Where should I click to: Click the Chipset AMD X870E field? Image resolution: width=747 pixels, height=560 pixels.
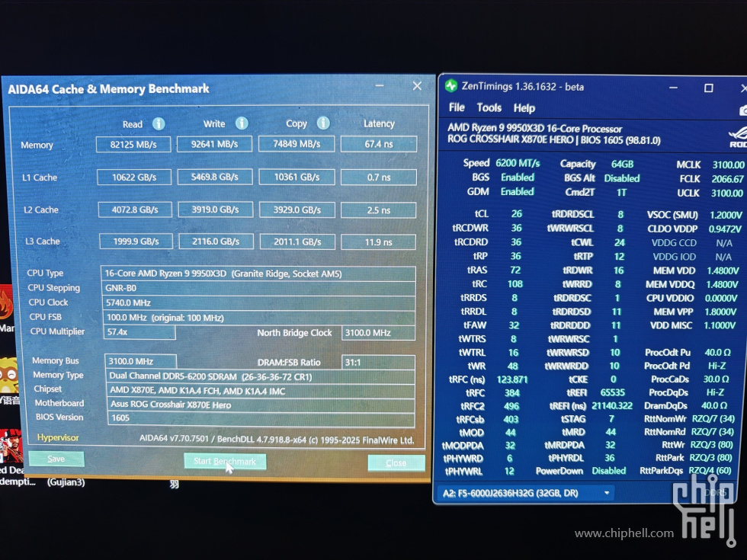tap(261, 391)
